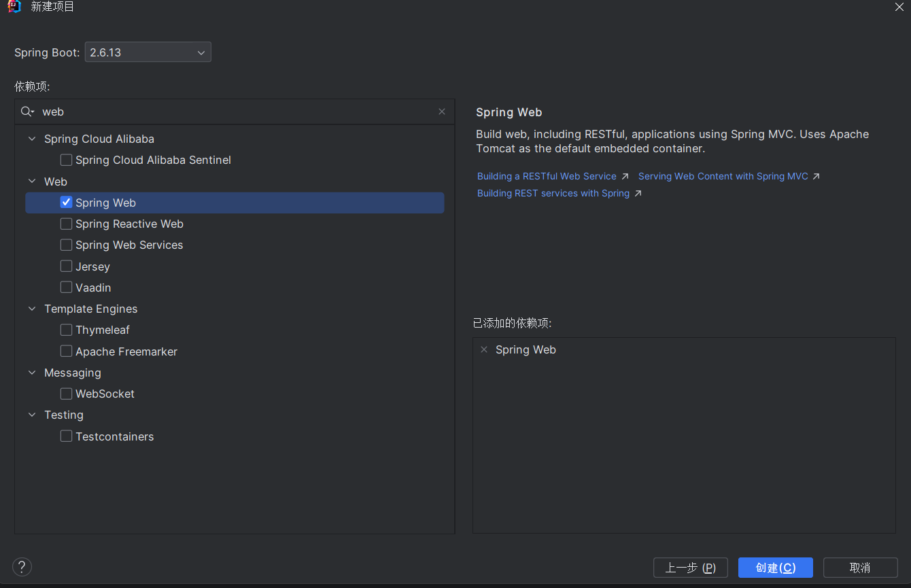Go back with the 上一步 button
Viewport: 911px width, 588px height.
pos(690,568)
